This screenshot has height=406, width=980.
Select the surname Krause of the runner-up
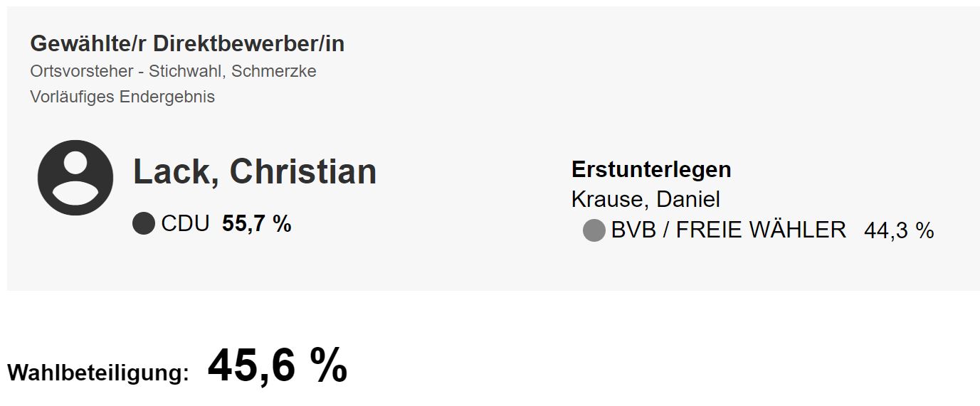coord(609,200)
